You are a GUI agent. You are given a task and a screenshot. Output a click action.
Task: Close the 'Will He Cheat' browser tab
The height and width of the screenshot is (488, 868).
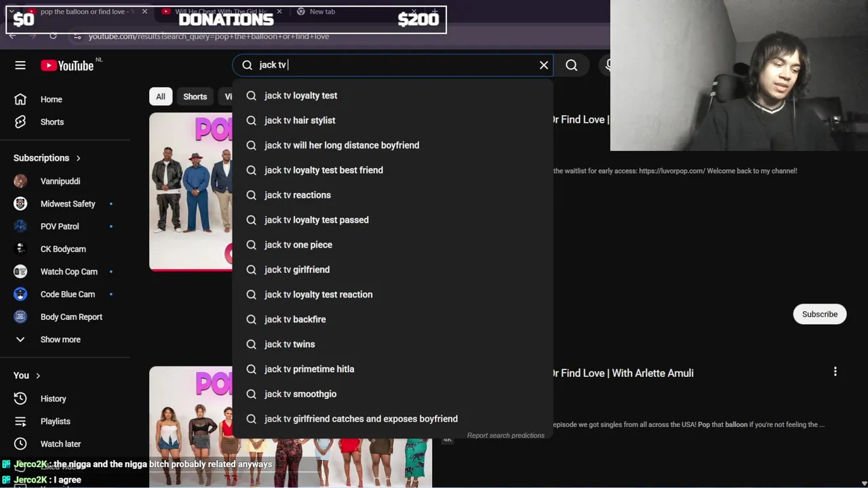click(x=279, y=12)
